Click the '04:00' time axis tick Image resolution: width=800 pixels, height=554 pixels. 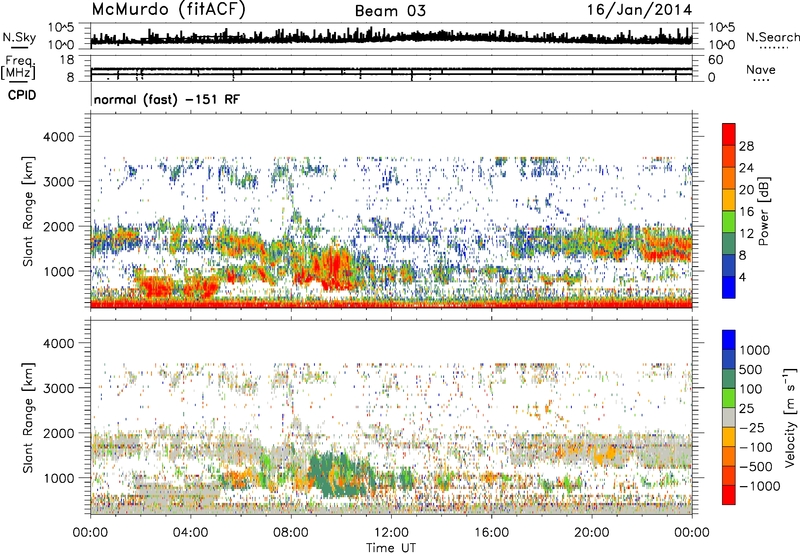(191, 533)
